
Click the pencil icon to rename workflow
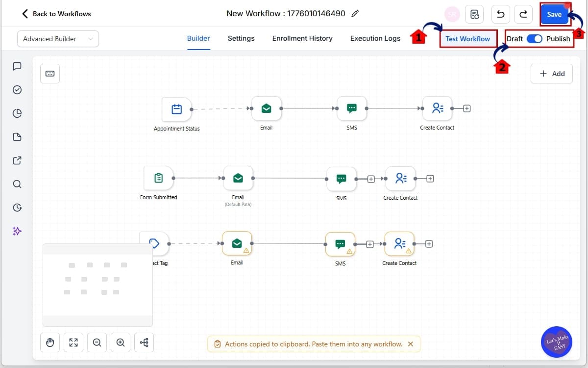coord(355,14)
